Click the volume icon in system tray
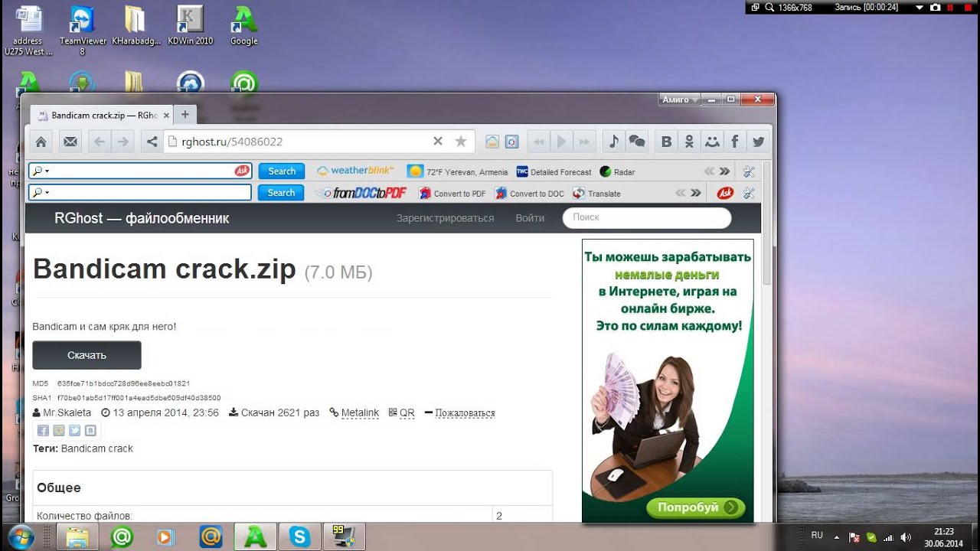The width and height of the screenshot is (980, 551). click(906, 537)
